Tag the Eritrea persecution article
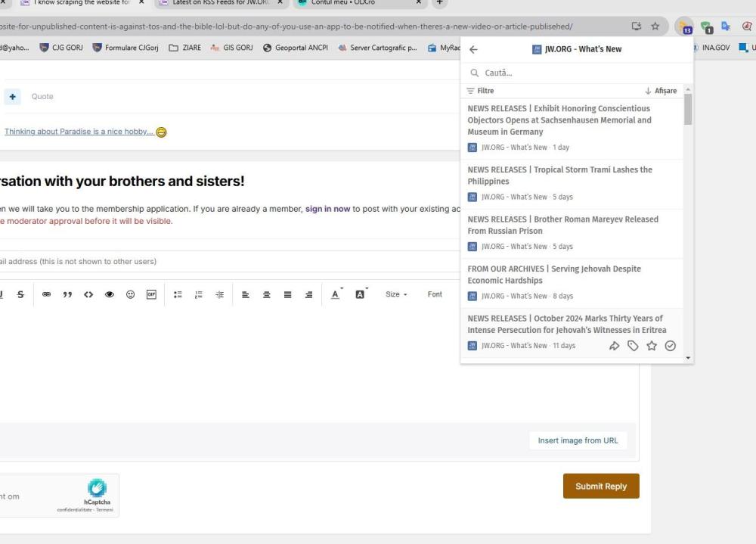Screen dimensions: 756x544 point(633,346)
